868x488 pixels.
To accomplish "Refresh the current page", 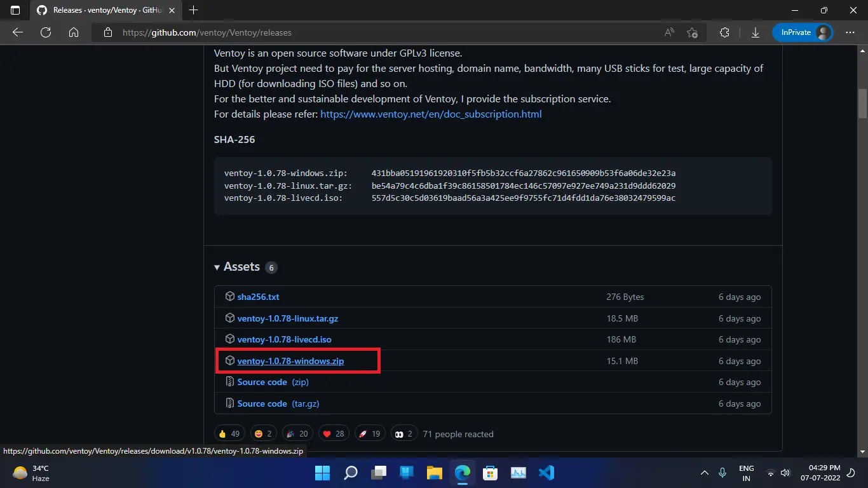I will (x=46, y=32).
